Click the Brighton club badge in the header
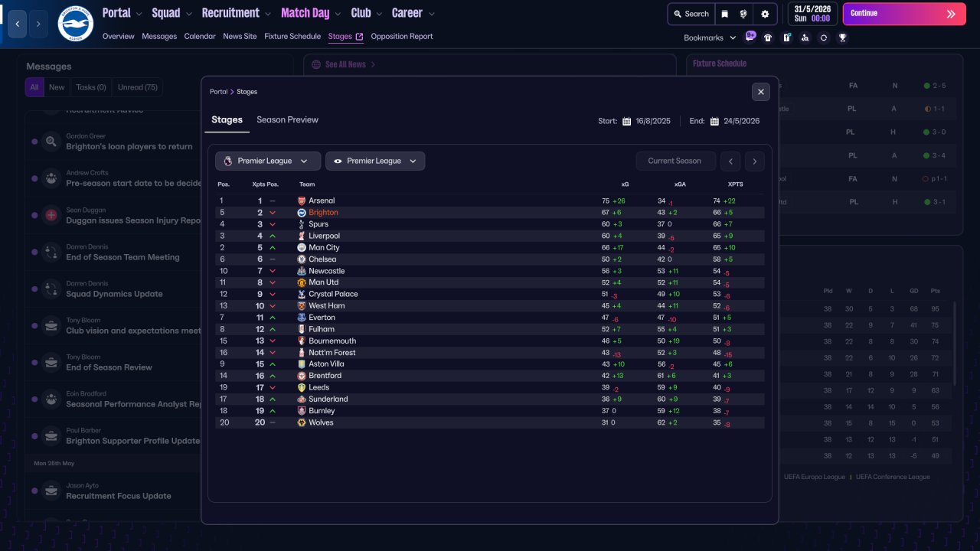 coord(75,24)
